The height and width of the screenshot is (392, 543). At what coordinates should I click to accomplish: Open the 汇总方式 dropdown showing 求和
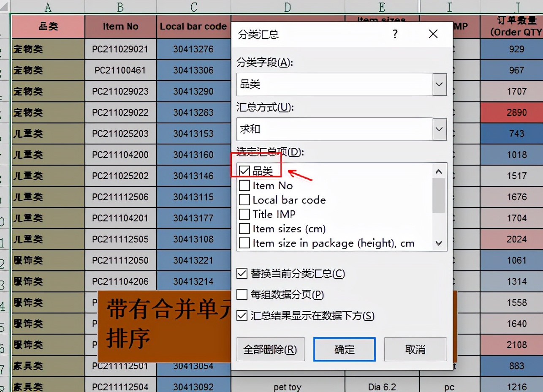(x=439, y=129)
